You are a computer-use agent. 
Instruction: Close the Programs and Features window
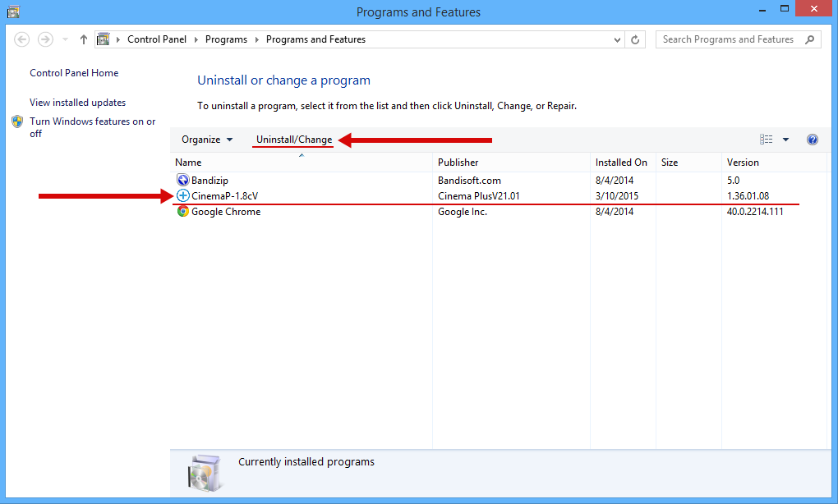[814, 8]
